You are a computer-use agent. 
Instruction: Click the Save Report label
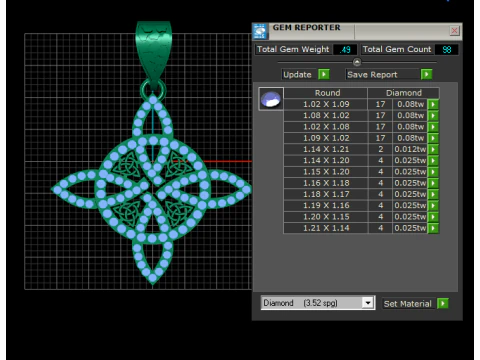click(x=372, y=74)
